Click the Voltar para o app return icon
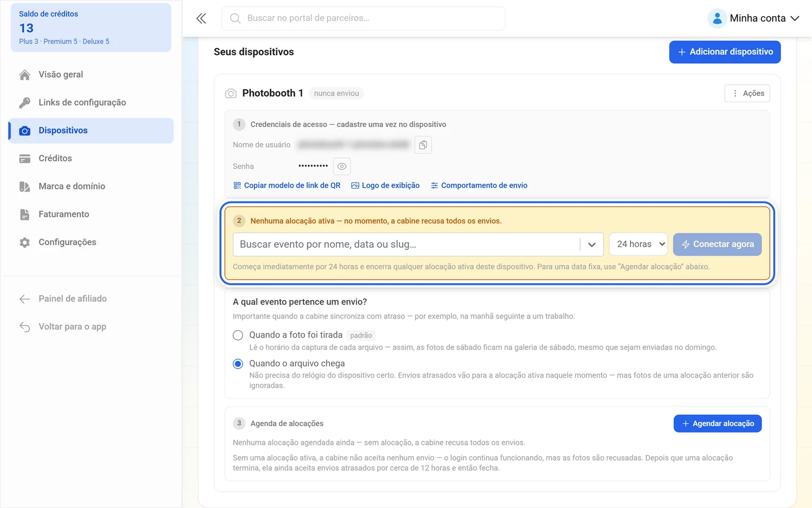 (25, 327)
